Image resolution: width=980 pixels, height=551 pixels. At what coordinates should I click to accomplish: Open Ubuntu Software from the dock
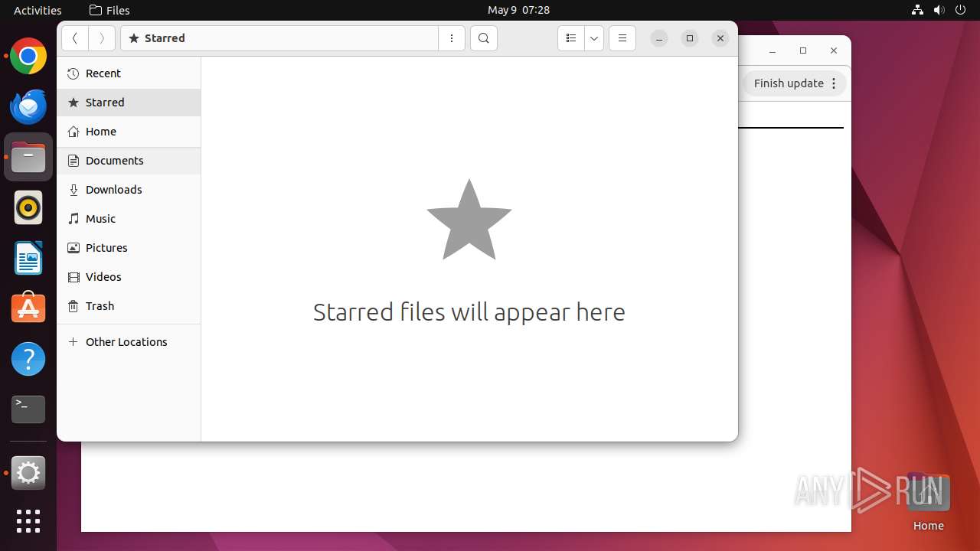[x=28, y=308]
